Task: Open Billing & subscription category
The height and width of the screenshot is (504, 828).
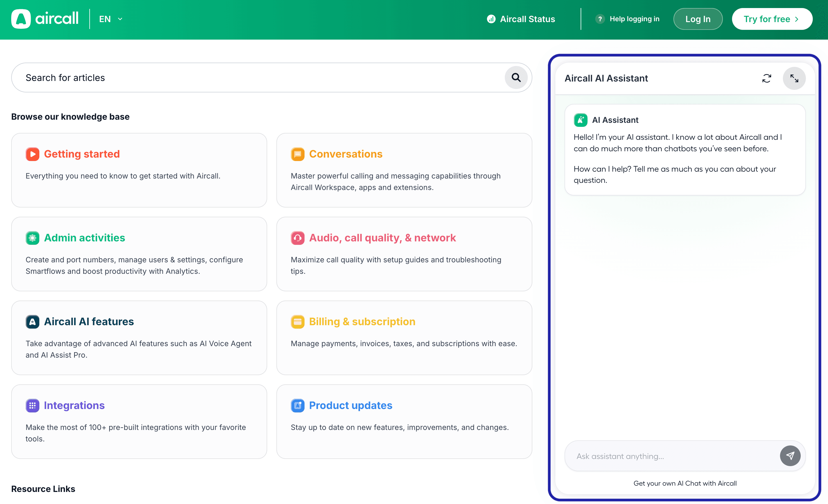Action: 362,321
